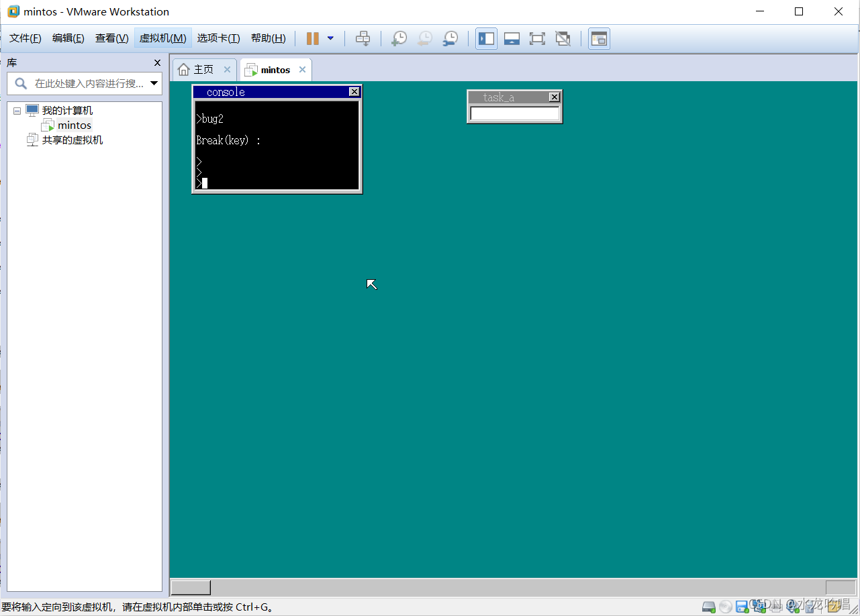Close the 库 library panel
This screenshot has height=616, width=860.
(x=157, y=63)
